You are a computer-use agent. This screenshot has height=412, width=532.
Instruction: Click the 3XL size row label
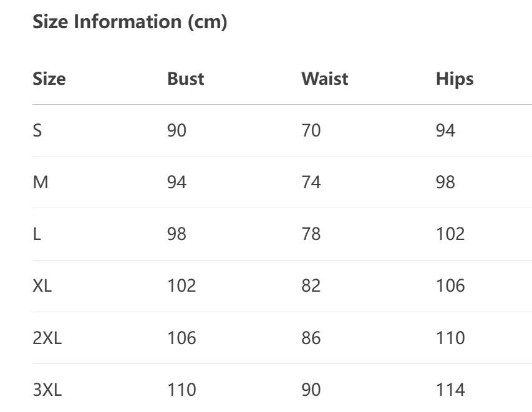pos(47,390)
